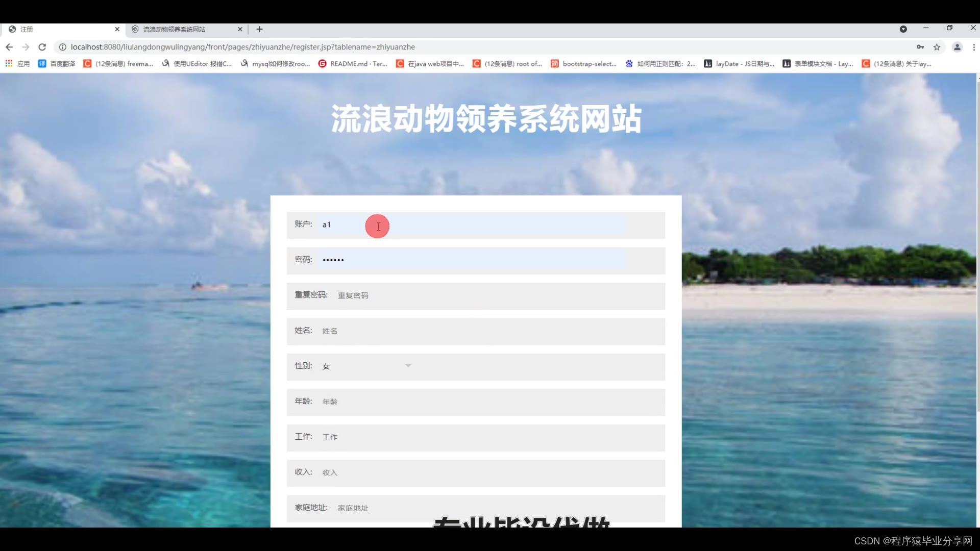The height and width of the screenshot is (551, 980).
Task: Open the Apps grid shortcut icon
Action: point(9,64)
